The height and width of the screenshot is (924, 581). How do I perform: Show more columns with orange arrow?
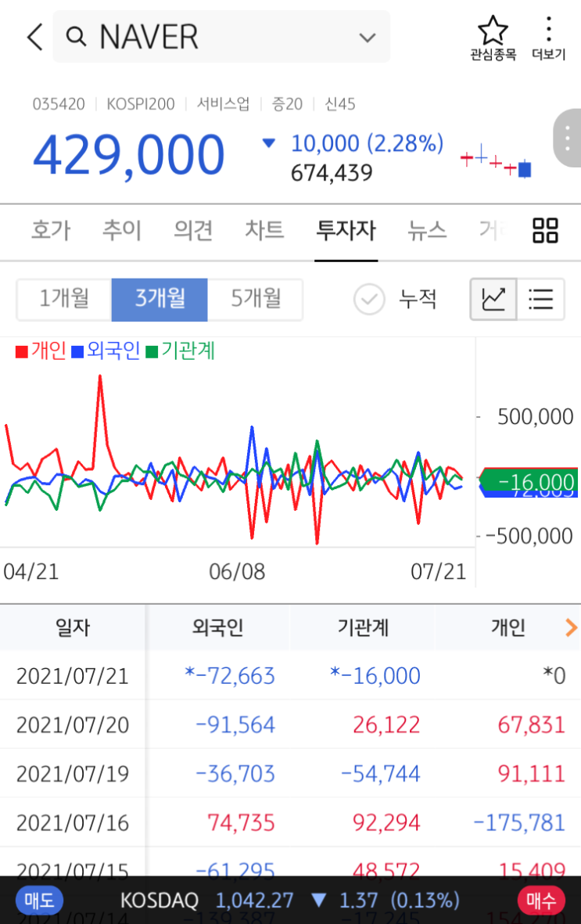pyautogui.click(x=570, y=627)
